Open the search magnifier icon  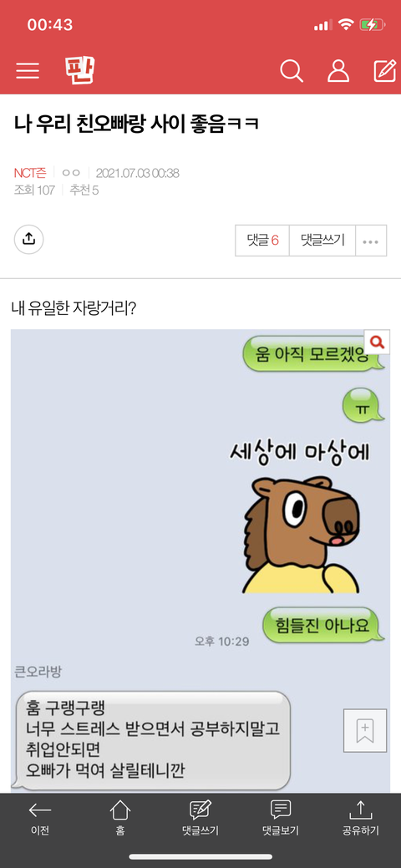pos(292,71)
